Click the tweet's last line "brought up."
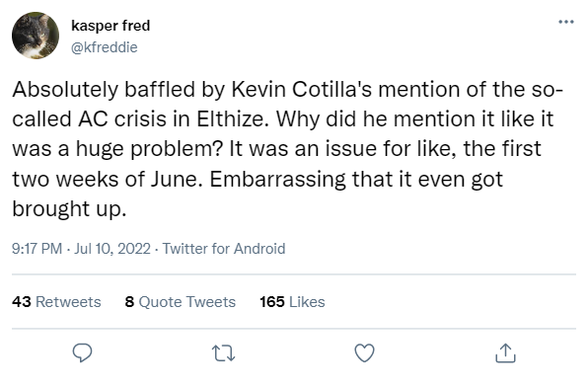This screenshot has width=588, height=389. [69, 209]
